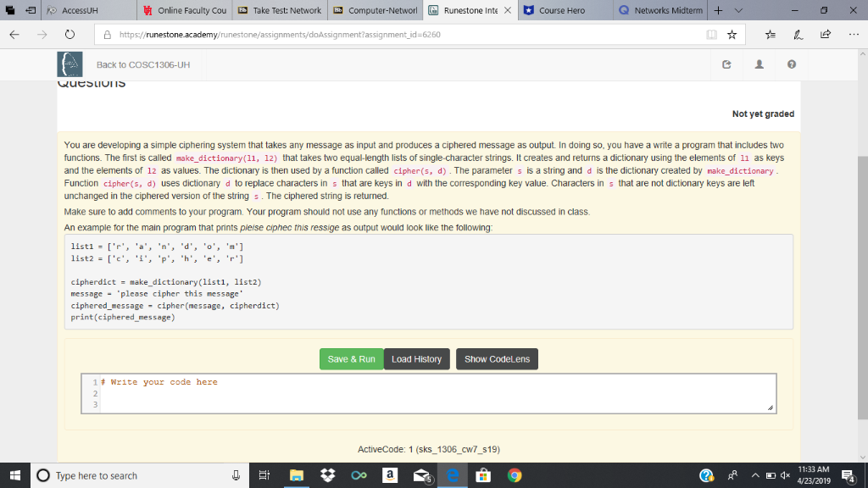Viewport: 868px width, 488px height.
Task: Click the help question mark tray icon
Action: point(706,475)
